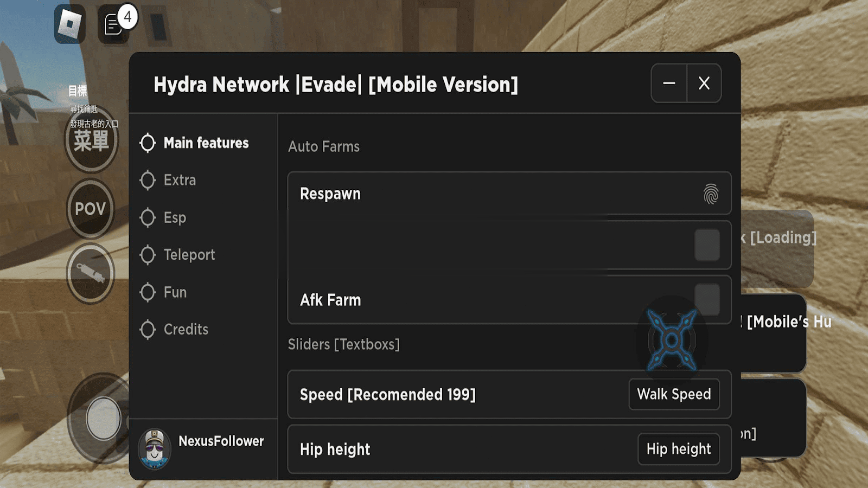Click the Walk Speed textbox
Image resolution: width=868 pixels, height=488 pixels.
point(674,394)
